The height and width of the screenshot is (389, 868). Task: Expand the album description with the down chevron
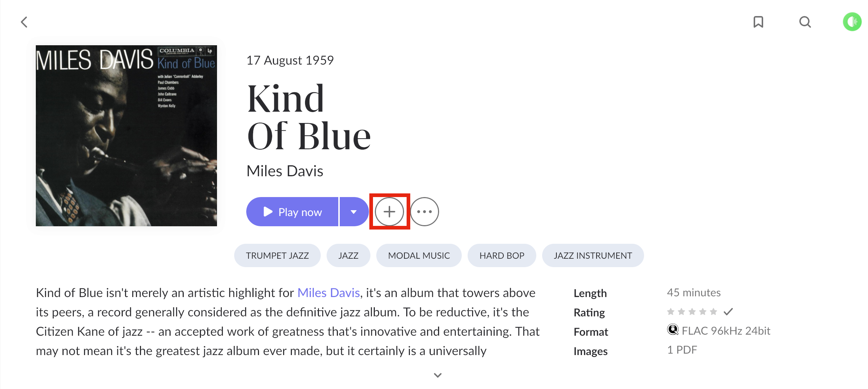point(438,375)
